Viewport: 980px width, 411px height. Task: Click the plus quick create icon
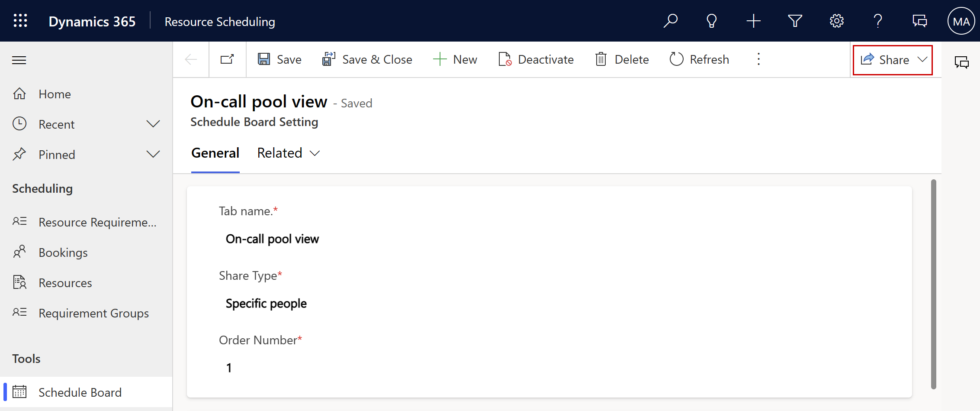[753, 21]
